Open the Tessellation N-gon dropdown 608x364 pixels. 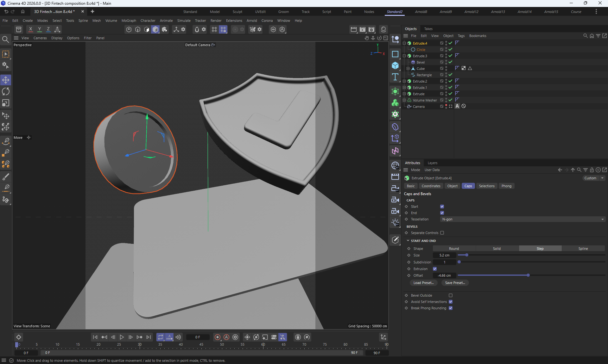[x=522, y=219]
